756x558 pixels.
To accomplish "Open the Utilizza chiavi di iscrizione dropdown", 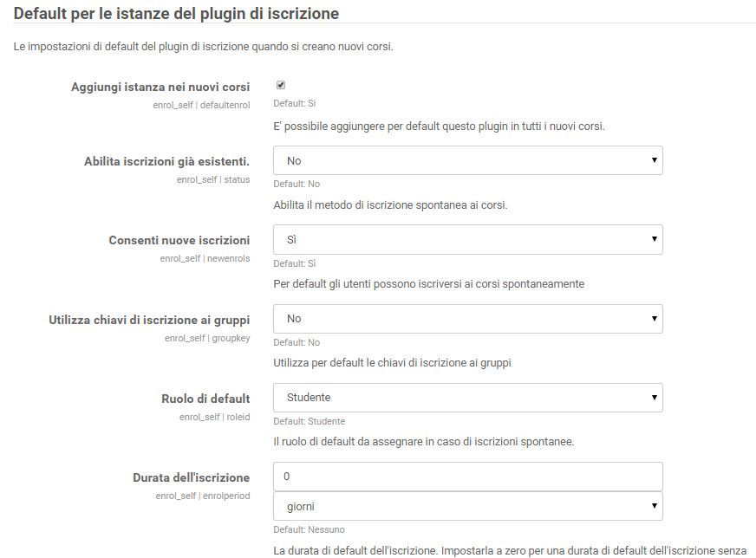I will pos(467,319).
